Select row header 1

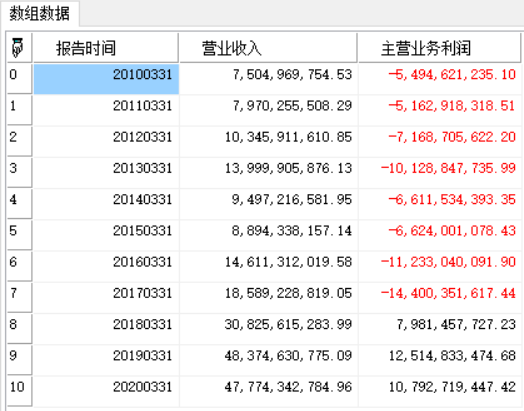coord(19,110)
